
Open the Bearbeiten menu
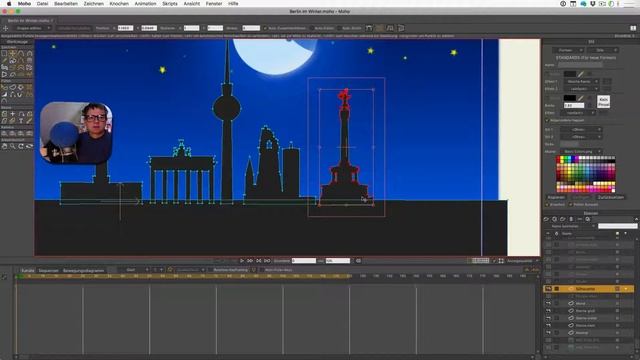[66, 4]
